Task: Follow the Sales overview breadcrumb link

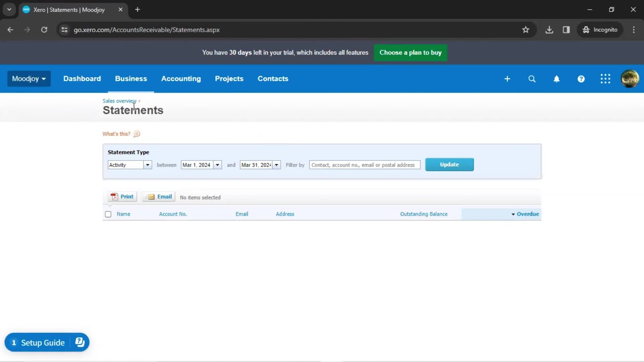Action: [x=119, y=101]
